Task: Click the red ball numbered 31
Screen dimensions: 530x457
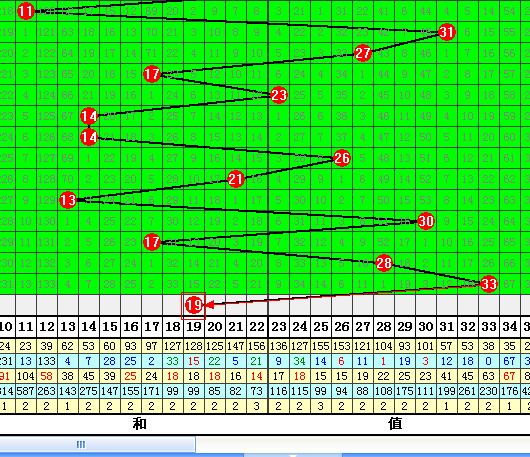Action: click(447, 32)
